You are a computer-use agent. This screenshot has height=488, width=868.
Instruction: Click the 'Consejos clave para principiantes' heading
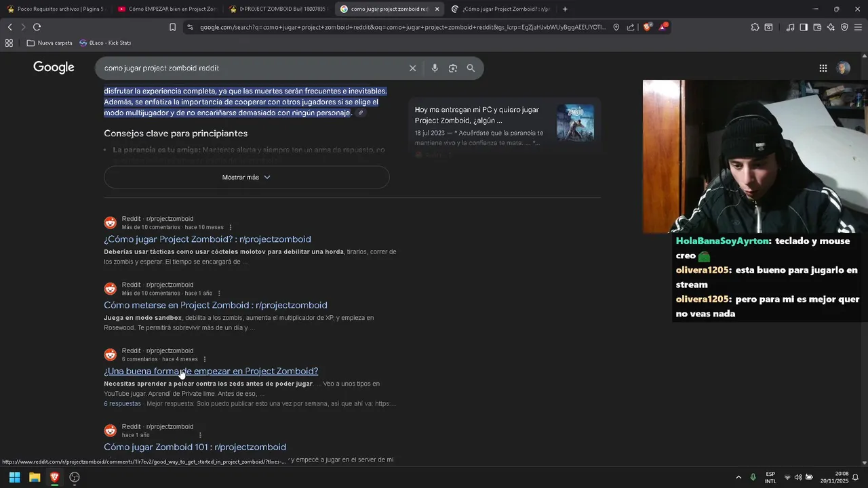pyautogui.click(x=176, y=134)
